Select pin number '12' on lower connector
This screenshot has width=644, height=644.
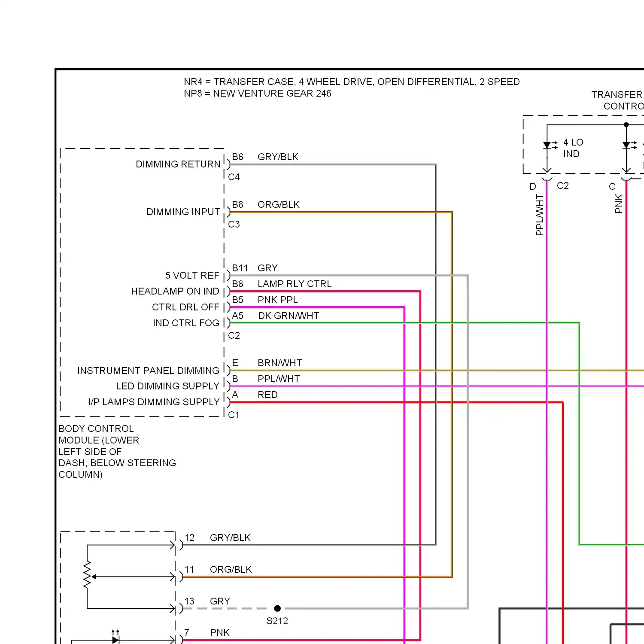coord(189,538)
